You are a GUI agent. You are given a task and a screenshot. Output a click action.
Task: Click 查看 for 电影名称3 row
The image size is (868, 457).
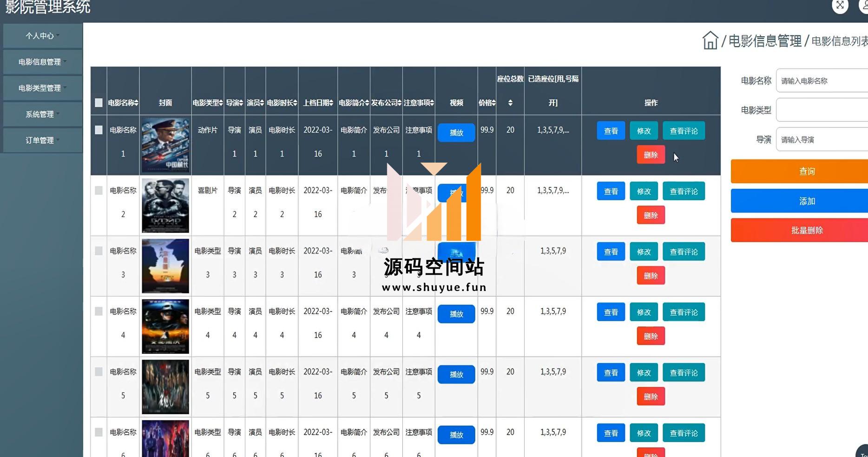click(x=611, y=252)
